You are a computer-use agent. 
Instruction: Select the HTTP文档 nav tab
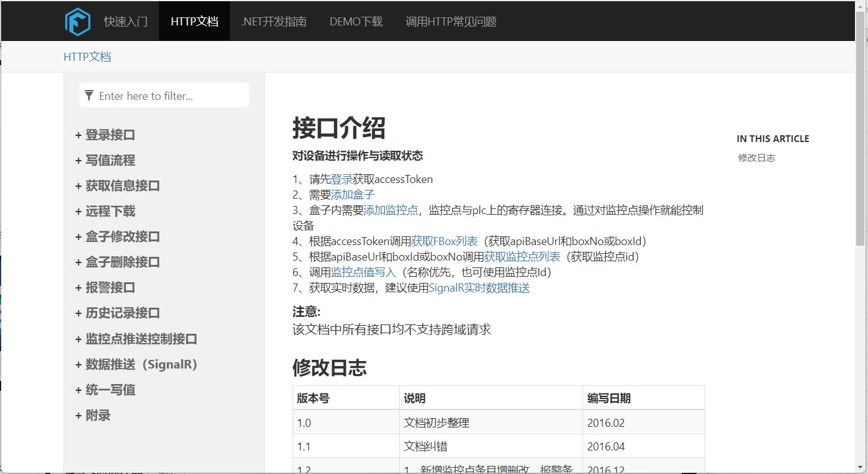click(194, 22)
